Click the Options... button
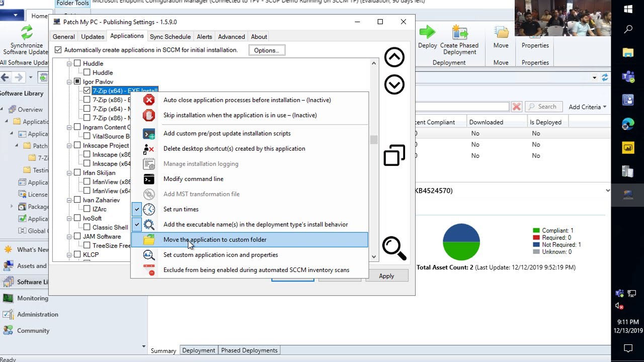 [x=267, y=50]
